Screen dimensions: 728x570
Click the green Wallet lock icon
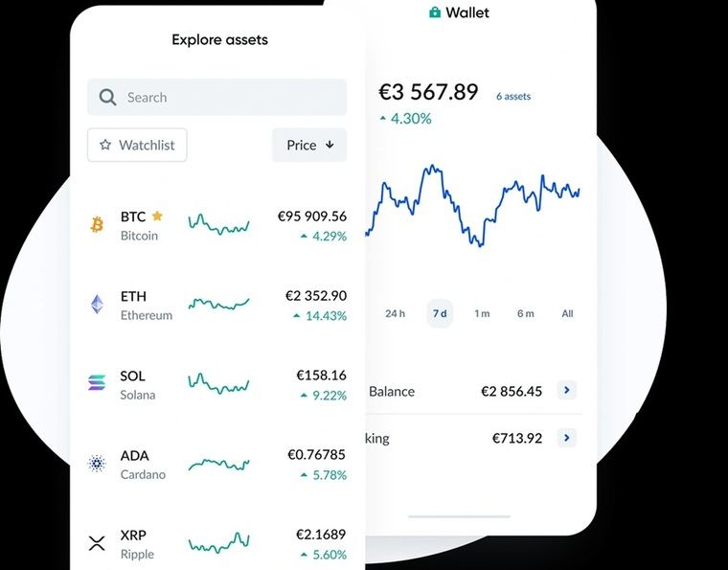(x=435, y=12)
